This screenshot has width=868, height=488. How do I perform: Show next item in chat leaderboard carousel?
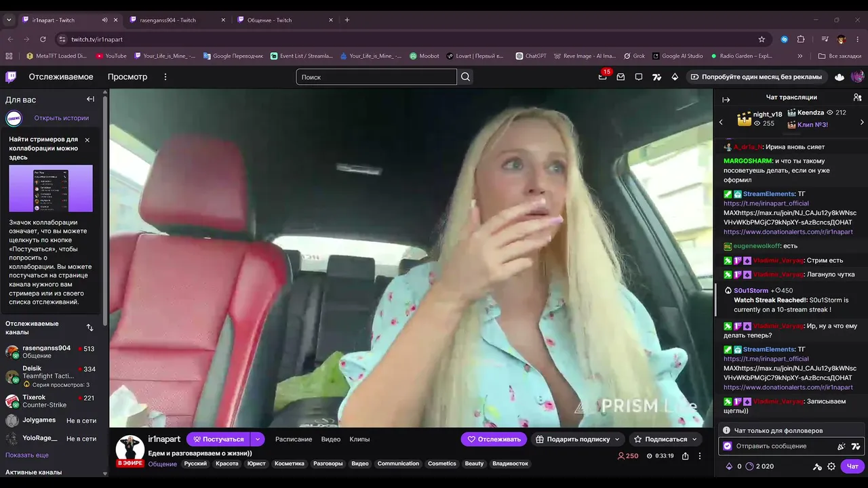point(862,122)
